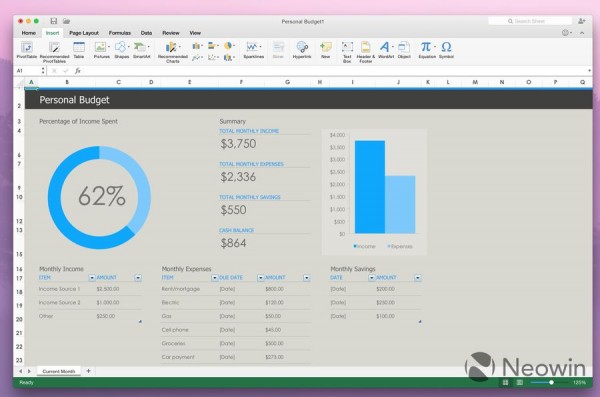Insert an Object

404,51
